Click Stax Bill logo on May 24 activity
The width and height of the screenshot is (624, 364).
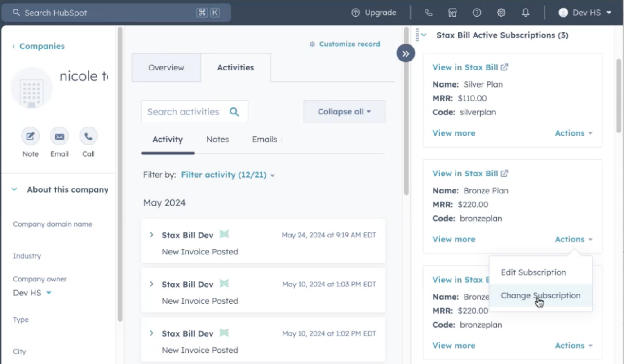click(x=224, y=234)
